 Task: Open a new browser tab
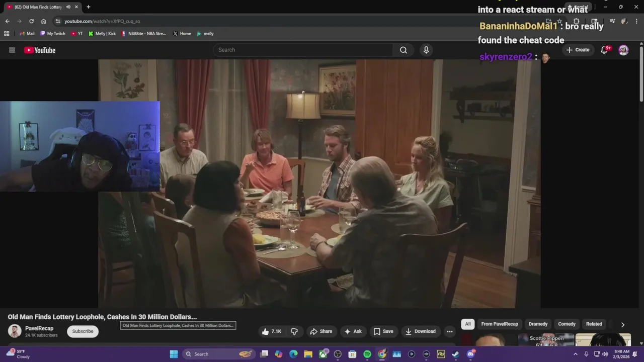pyautogui.click(x=88, y=7)
